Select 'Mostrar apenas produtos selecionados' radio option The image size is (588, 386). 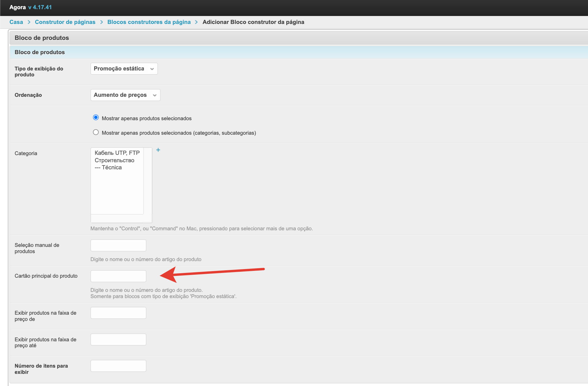(96, 118)
